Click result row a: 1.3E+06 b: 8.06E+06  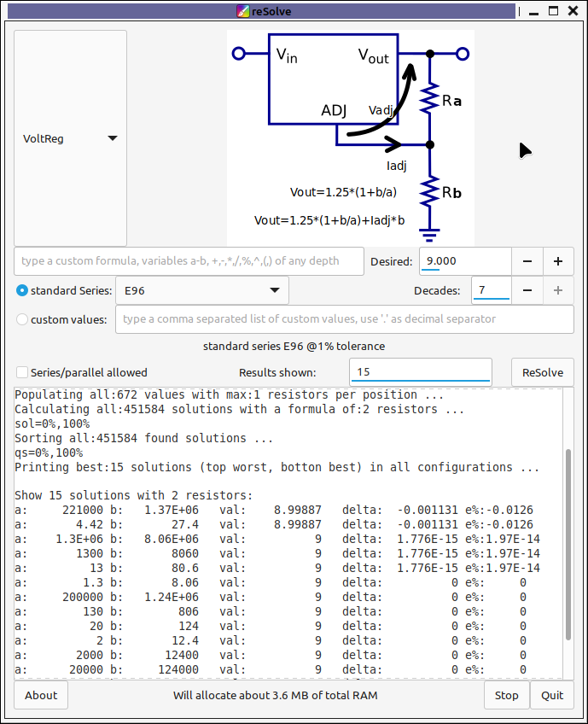pyautogui.click(x=277, y=540)
